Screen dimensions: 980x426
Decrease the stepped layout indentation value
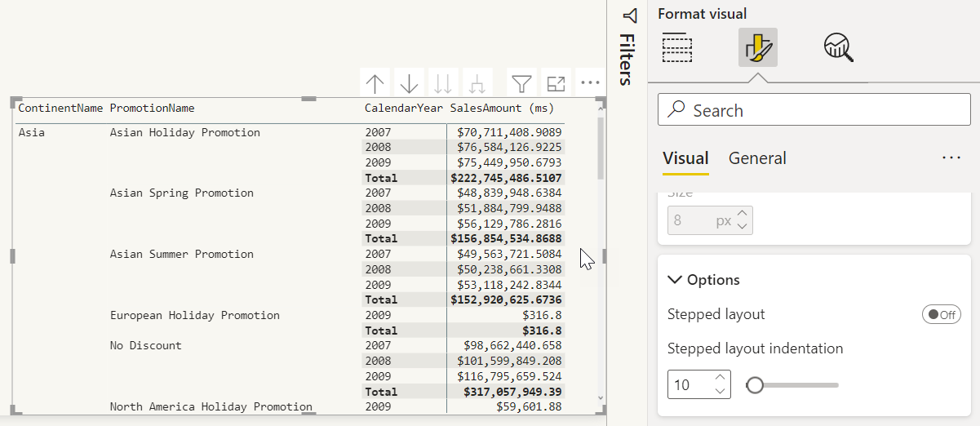pyautogui.click(x=720, y=392)
